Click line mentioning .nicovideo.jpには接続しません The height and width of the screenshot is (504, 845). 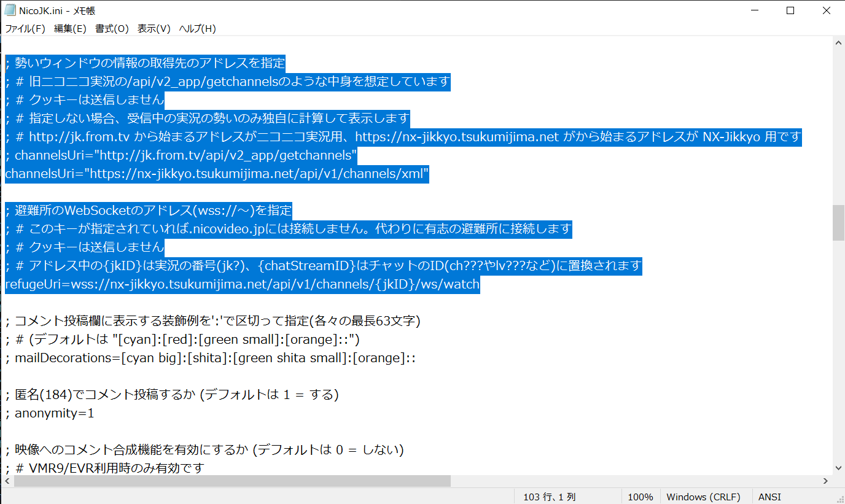[289, 229]
